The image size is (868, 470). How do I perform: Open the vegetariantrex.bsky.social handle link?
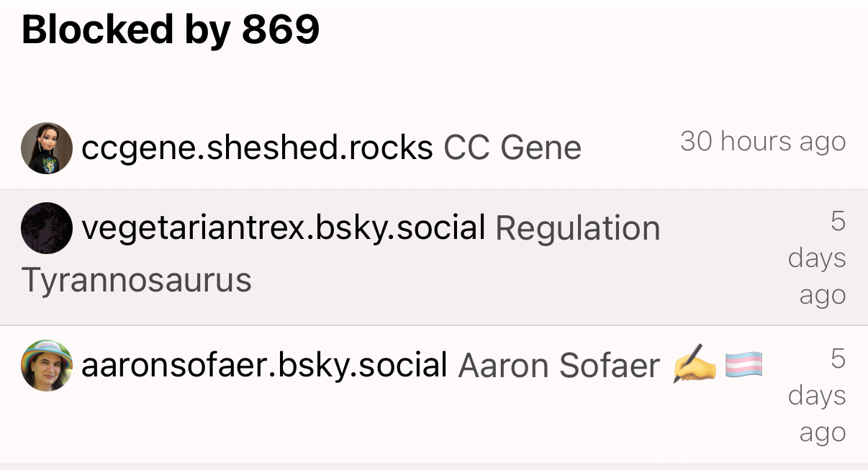click(x=284, y=228)
